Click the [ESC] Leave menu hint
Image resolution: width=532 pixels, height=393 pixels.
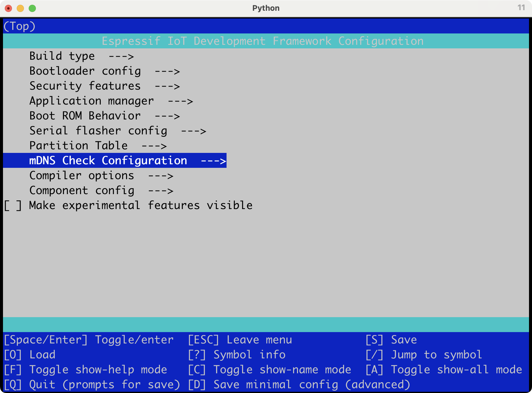[x=240, y=340]
